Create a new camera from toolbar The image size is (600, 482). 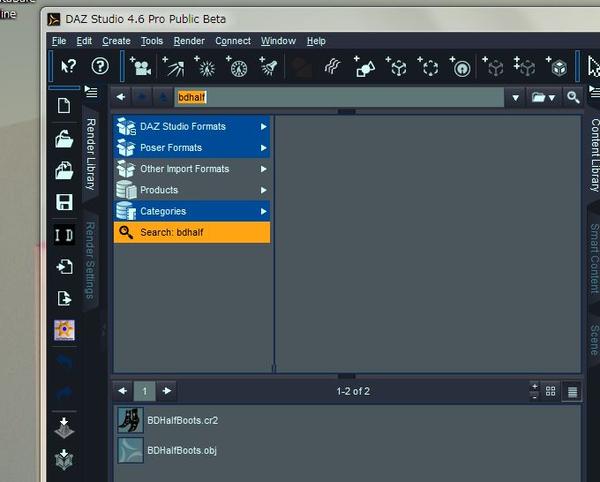(140, 67)
